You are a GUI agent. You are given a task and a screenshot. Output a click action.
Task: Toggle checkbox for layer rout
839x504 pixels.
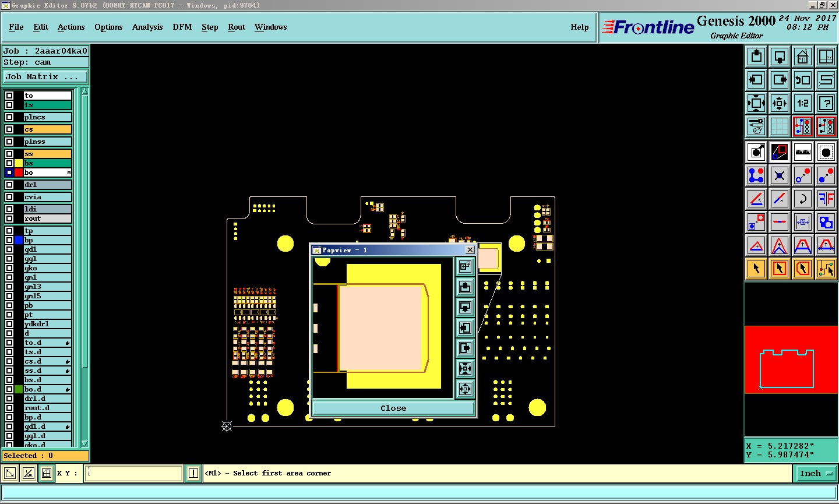click(x=9, y=218)
